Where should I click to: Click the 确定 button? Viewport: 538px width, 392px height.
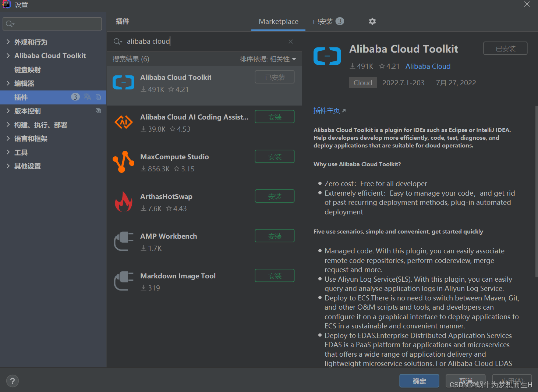pos(419,381)
